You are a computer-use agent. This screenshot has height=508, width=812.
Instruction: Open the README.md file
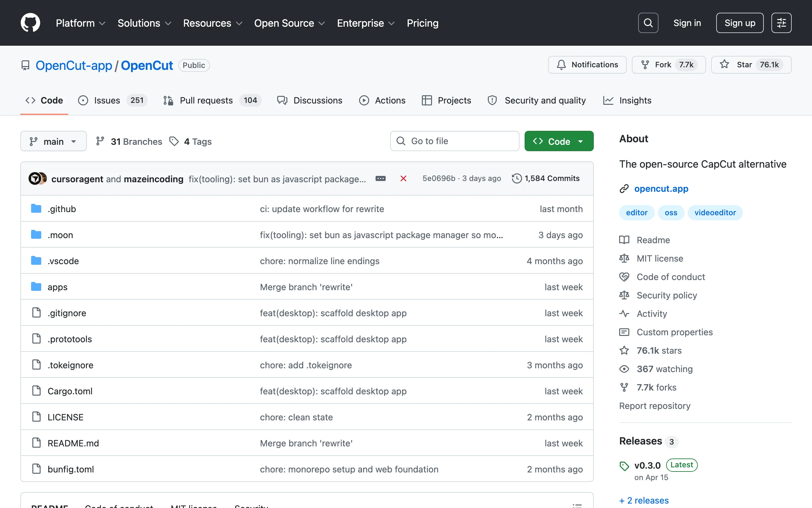[x=73, y=443]
